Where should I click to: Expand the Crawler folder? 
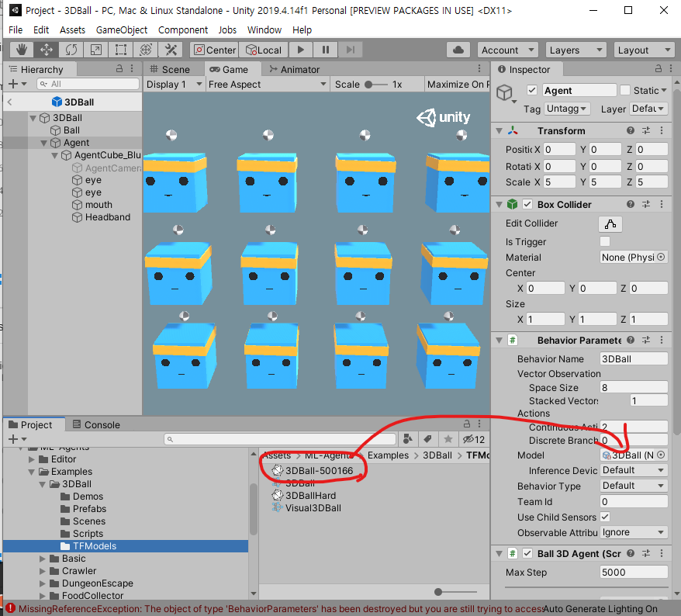(42, 571)
